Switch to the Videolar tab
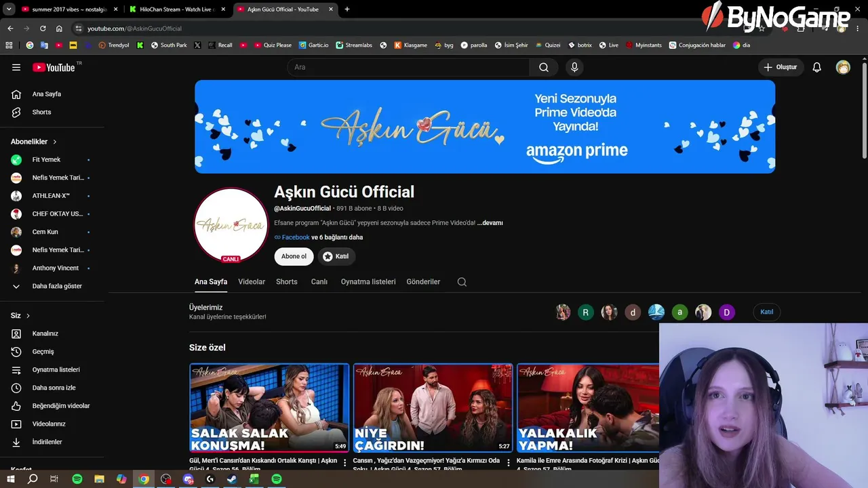The height and width of the screenshot is (488, 868). pos(252,282)
